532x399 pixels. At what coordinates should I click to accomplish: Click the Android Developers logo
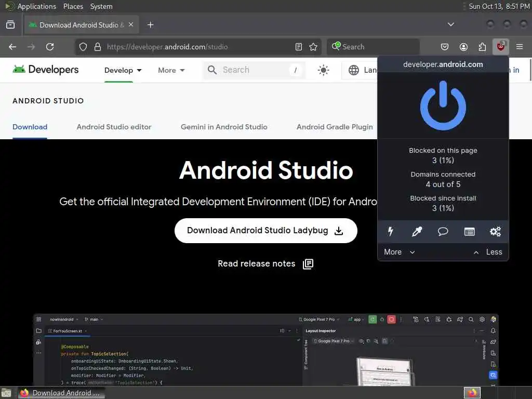tap(46, 70)
